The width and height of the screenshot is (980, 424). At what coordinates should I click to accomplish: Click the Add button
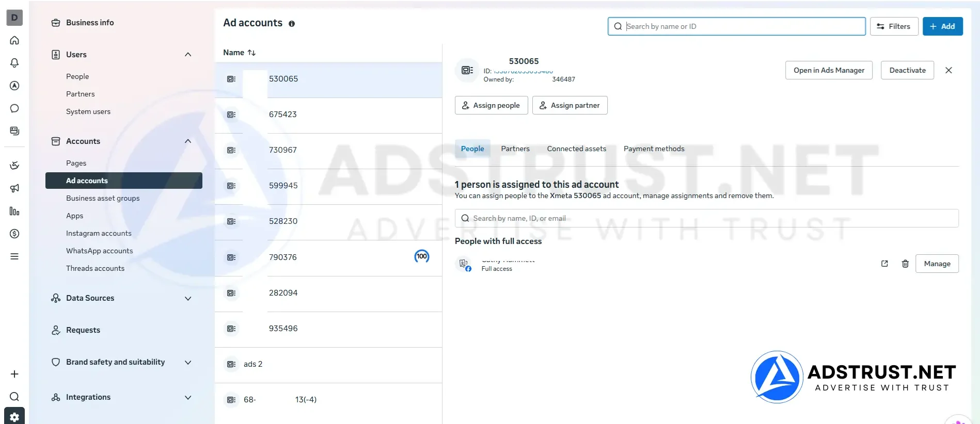943,26
